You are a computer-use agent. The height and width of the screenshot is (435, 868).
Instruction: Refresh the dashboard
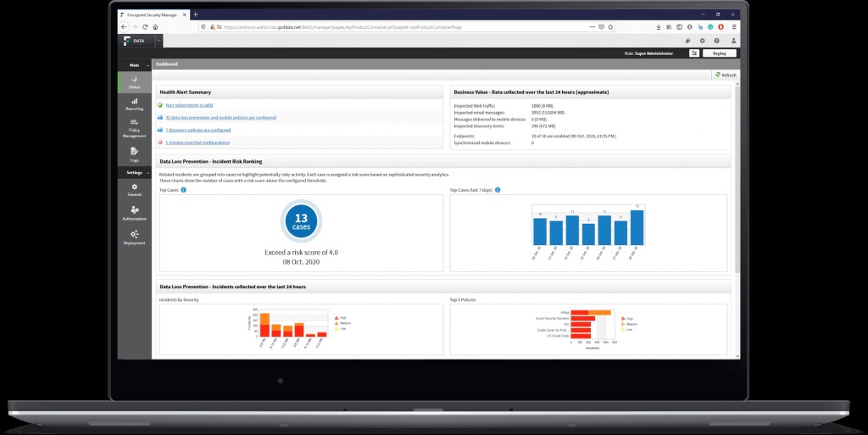point(725,75)
